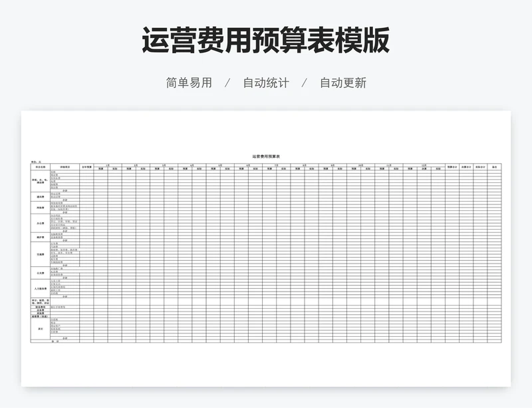Select the 备注 header cell
532x408 pixels.
pyautogui.click(x=495, y=167)
